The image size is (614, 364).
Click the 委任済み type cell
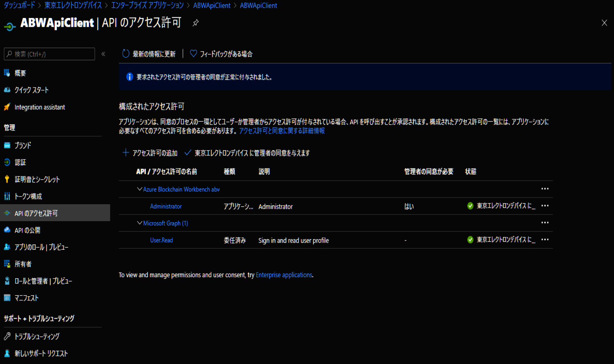[x=235, y=241]
